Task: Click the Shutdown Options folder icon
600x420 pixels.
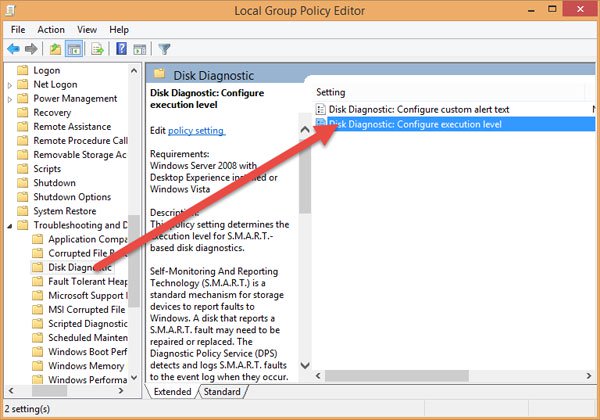Action: (x=23, y=197)
